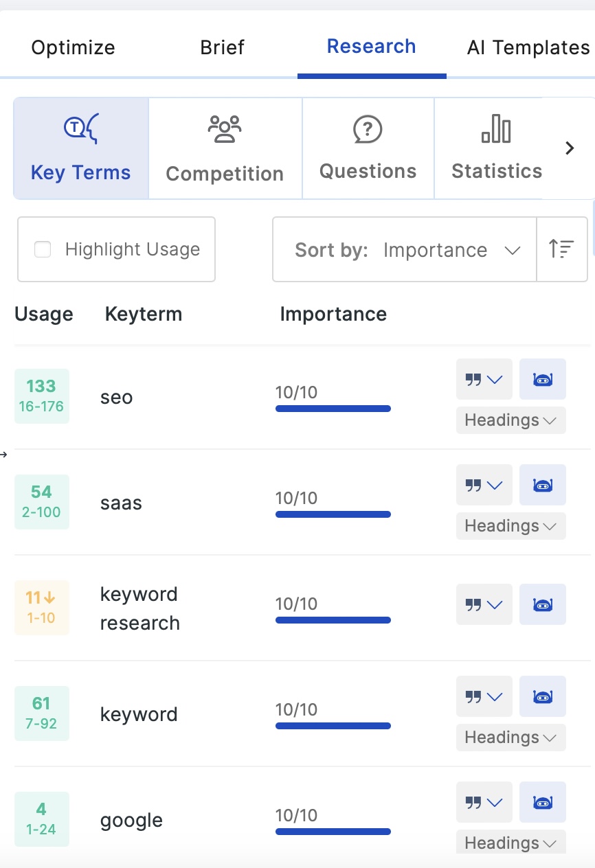Screen dimensions: 595x868
Task: Switch to the Optimize tab
Action: pyautogui.click(x=74, y=47)
